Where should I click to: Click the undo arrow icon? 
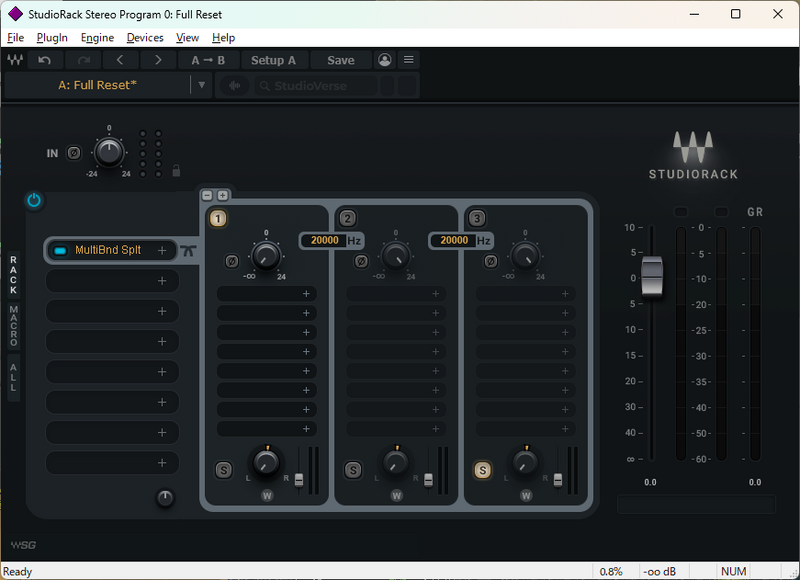click(x=44, y=60)
